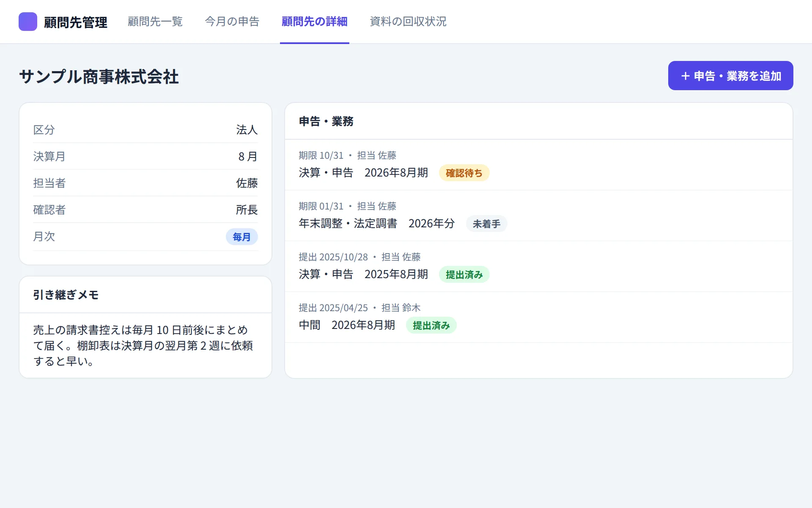Click the 未着手 status badge
812x508 pixels.
click(x=487, y=224)
